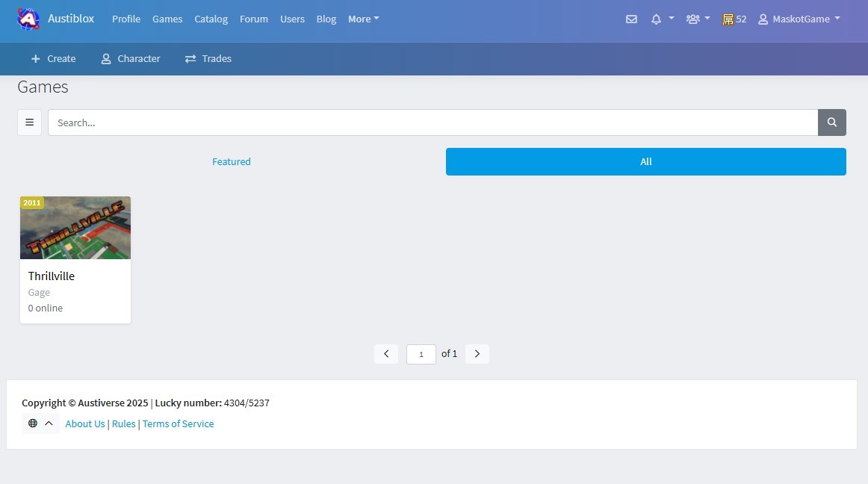Click the page number input box
Screen dimensions: 868x484
click(x=421, y=355)
